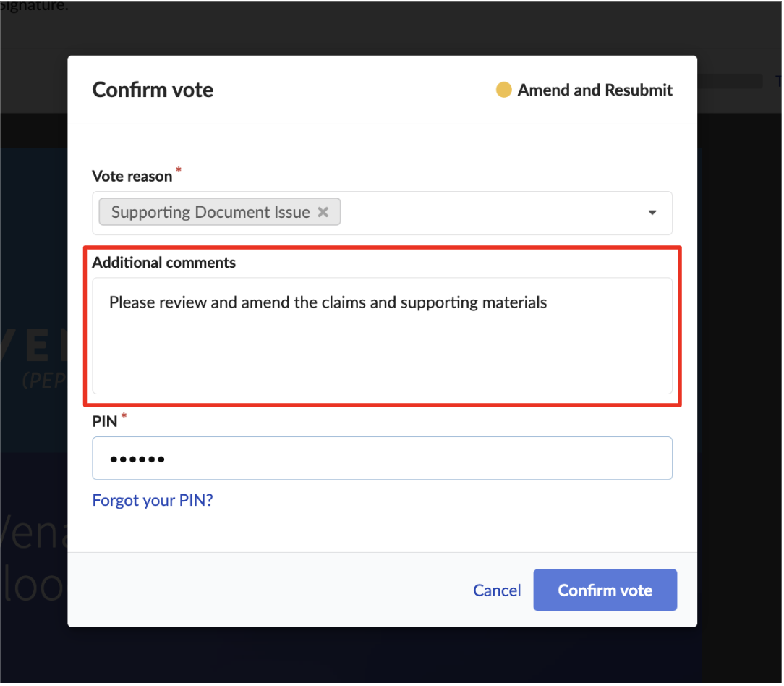
Task: Click the Amend and Resubmit status label
Action: tap(595, 90)
